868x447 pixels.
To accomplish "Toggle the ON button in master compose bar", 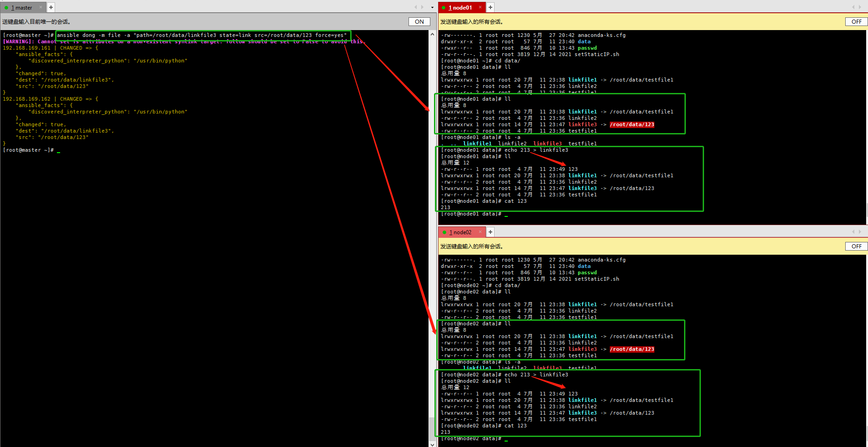I will (x=419, y=21).
